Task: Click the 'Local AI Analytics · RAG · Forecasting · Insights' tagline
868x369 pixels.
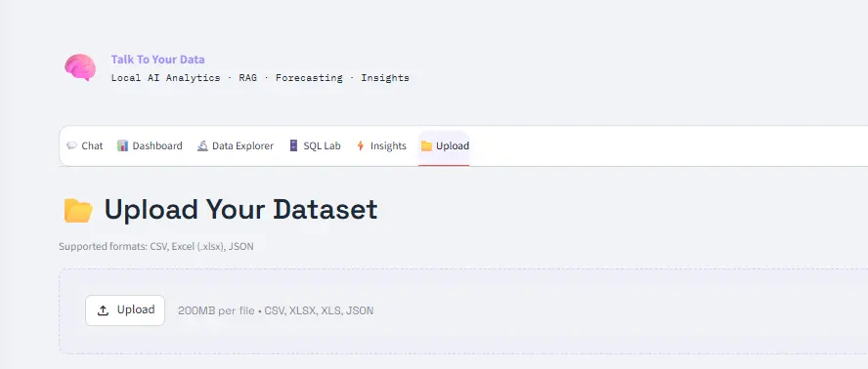Action: [x=260, y=78]
